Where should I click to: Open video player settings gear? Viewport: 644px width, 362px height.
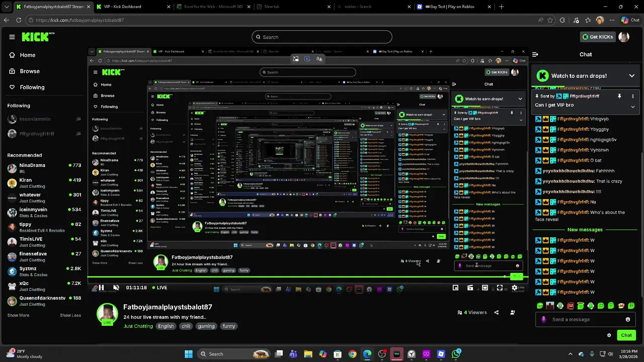pyautogui.click(x=514, y=288)
